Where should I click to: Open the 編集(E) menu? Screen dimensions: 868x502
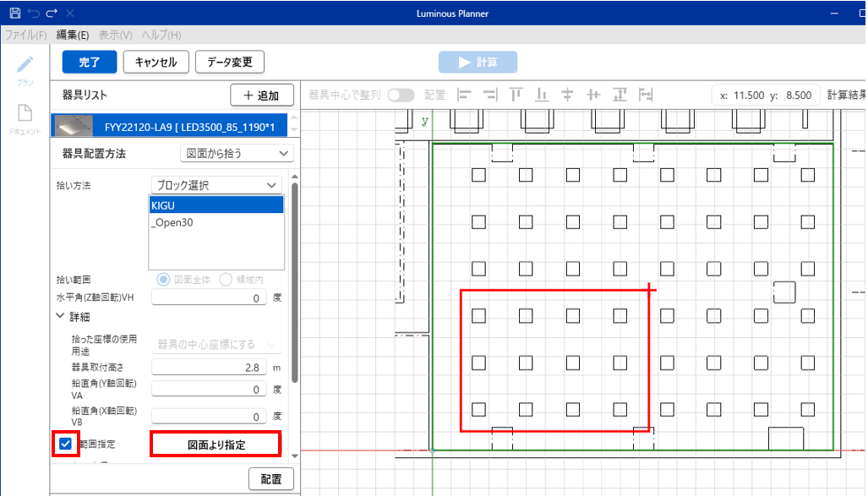pyautogui.click(x=73, y=35)
